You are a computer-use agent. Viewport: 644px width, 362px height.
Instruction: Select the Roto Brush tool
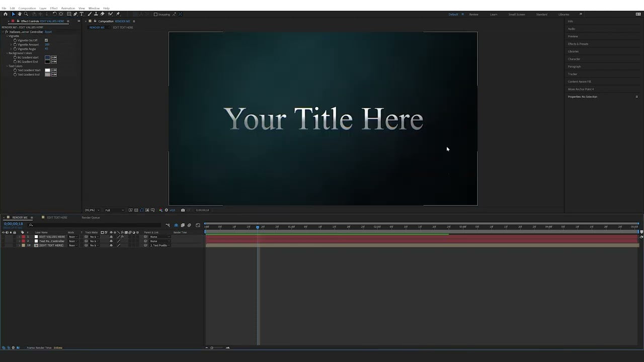[x=110, y=14]
